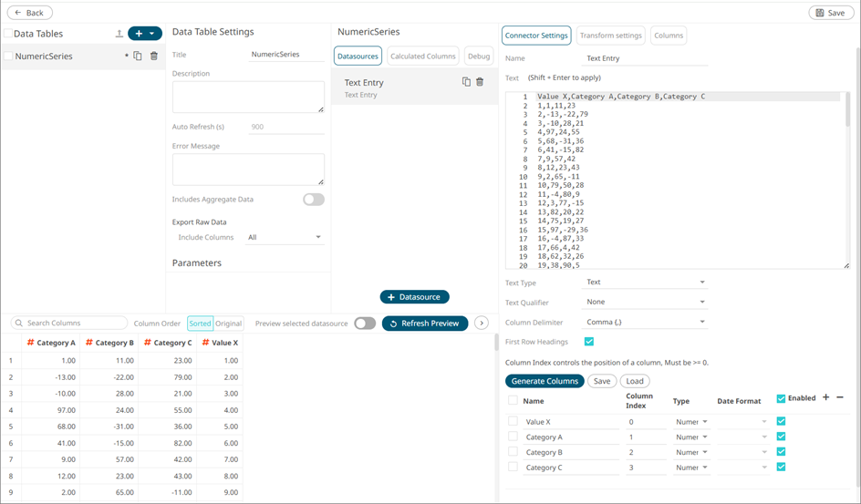Toggle Includes Aggregate Data switch
Image resolution: width=861 pixels, height=504 pixels.
point(313,200)
